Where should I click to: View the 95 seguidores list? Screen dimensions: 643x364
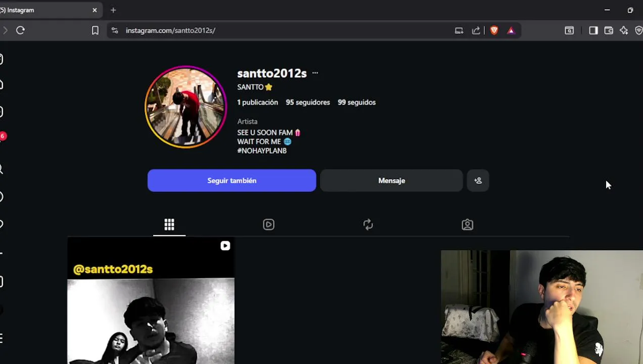point(307,102)
